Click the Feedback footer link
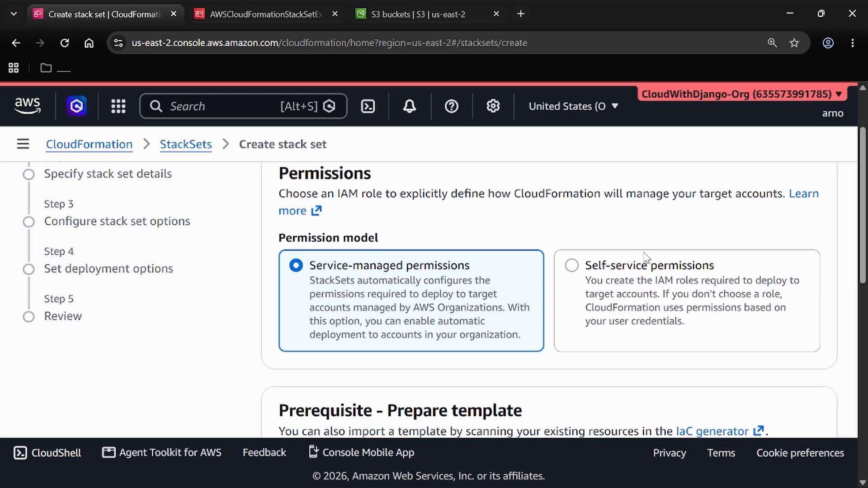Viewport: 868px width, 488px height. (x=264, y=453)
